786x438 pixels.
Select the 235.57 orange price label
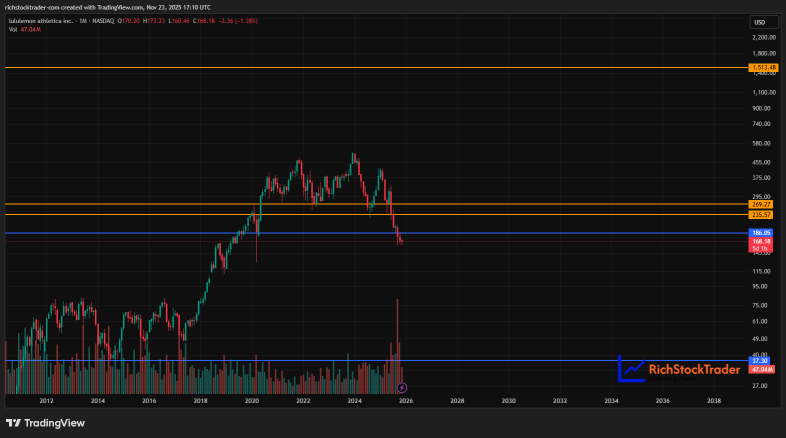click(760, 215)
